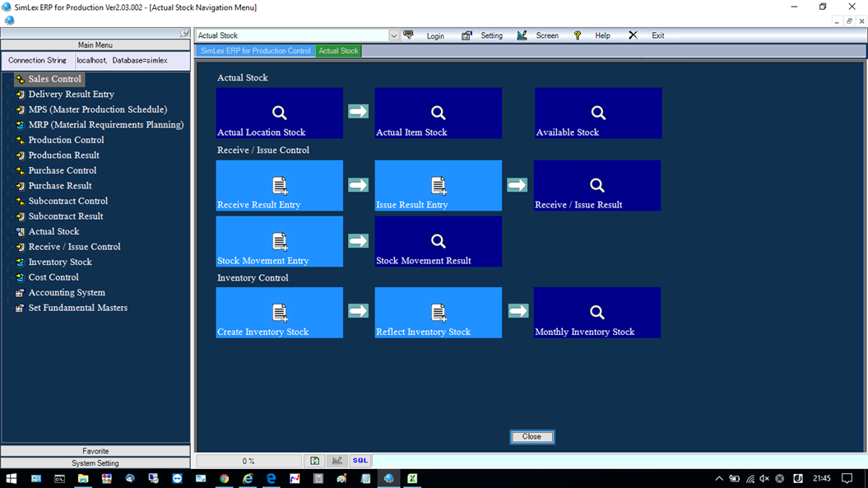Open the Available Stock tile

(598, 113)
